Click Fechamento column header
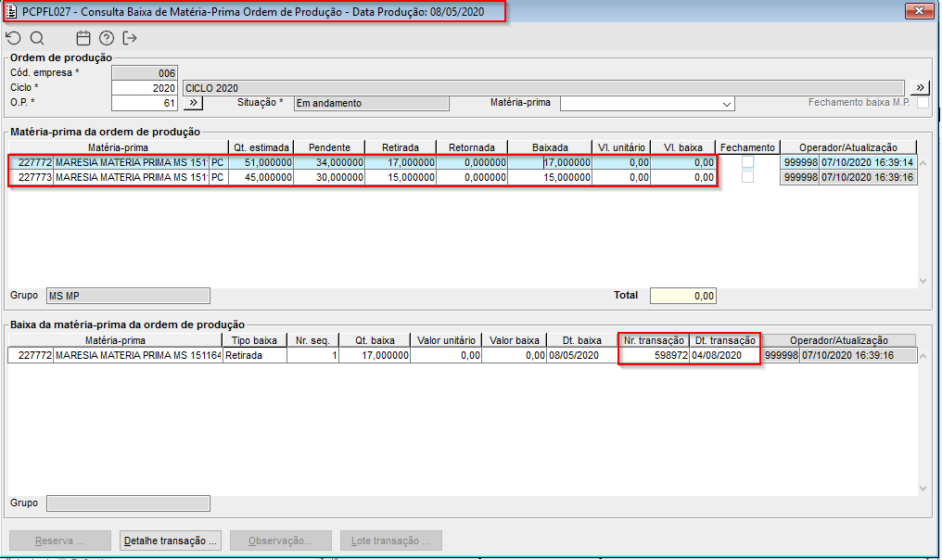The width and height of the screenshot is (942, 560). pos(748,147)
